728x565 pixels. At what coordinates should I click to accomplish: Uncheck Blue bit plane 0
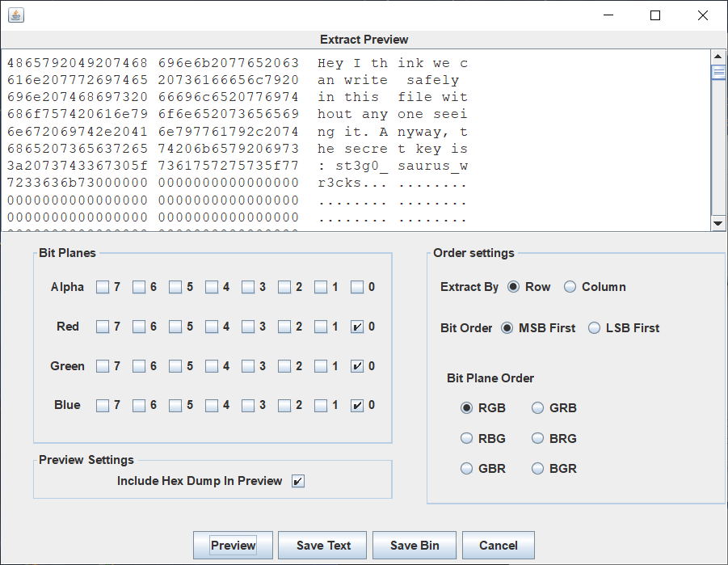pos(357,406)
